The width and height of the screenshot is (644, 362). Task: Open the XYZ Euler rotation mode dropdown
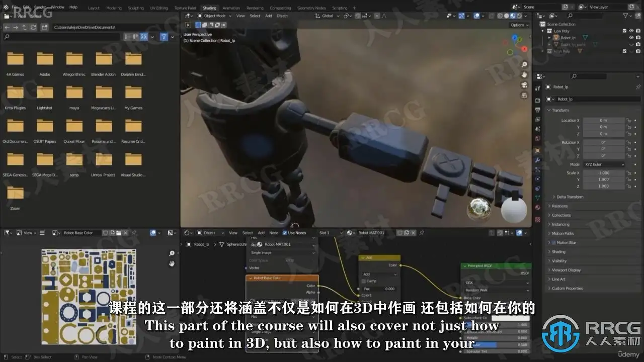[x=604, y=164]
